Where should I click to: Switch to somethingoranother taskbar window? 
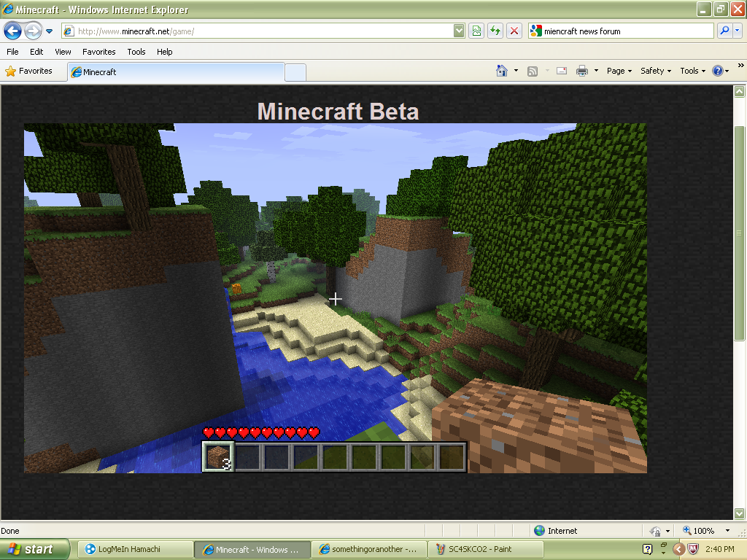point(368,549)
